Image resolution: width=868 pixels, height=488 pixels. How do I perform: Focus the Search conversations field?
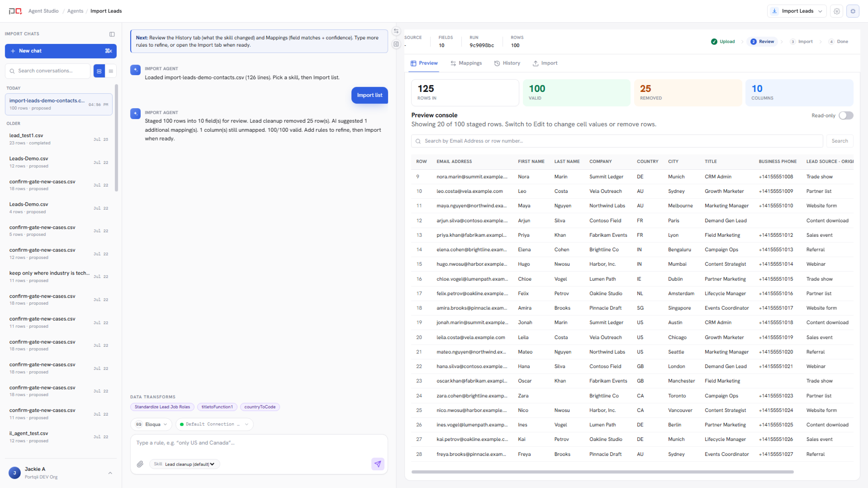click(47, 71)
